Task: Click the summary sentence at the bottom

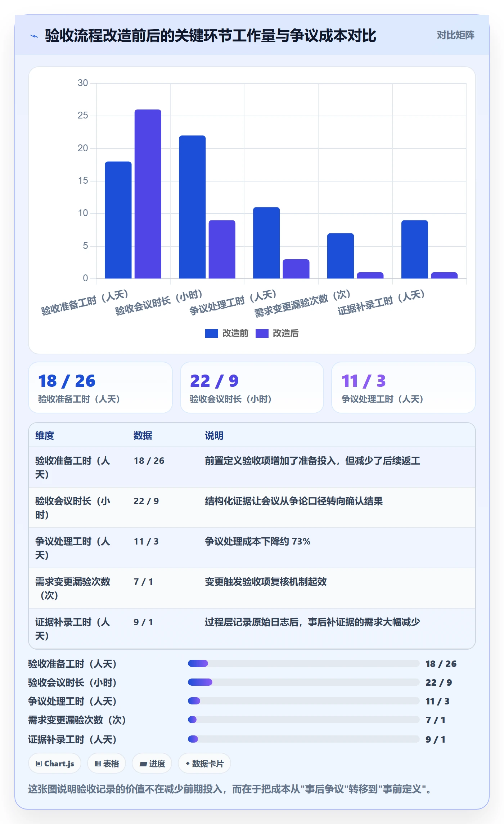Action: [230, 789]
